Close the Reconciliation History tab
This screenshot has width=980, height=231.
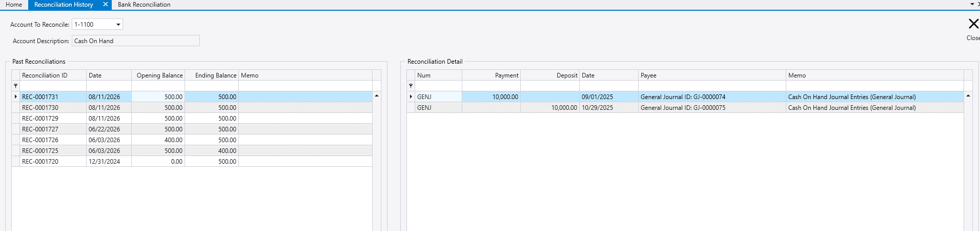point(105,4)
